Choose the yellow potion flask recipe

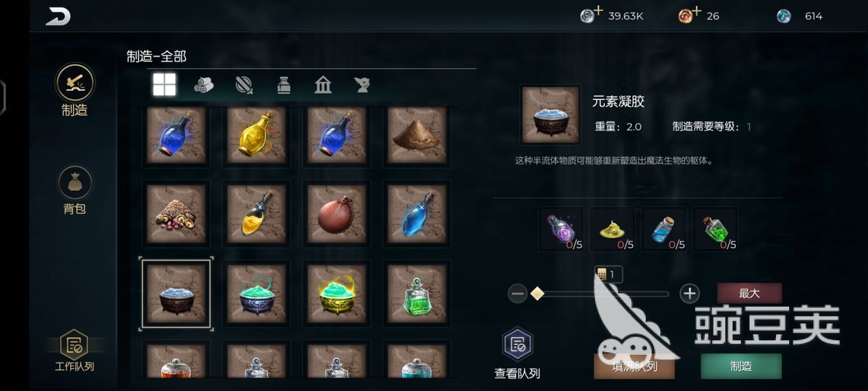(256, 135)
